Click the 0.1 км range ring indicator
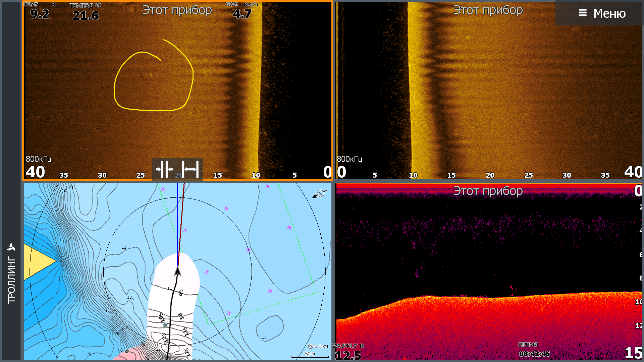This screenshot has width=644, height=362. [318, 346]
